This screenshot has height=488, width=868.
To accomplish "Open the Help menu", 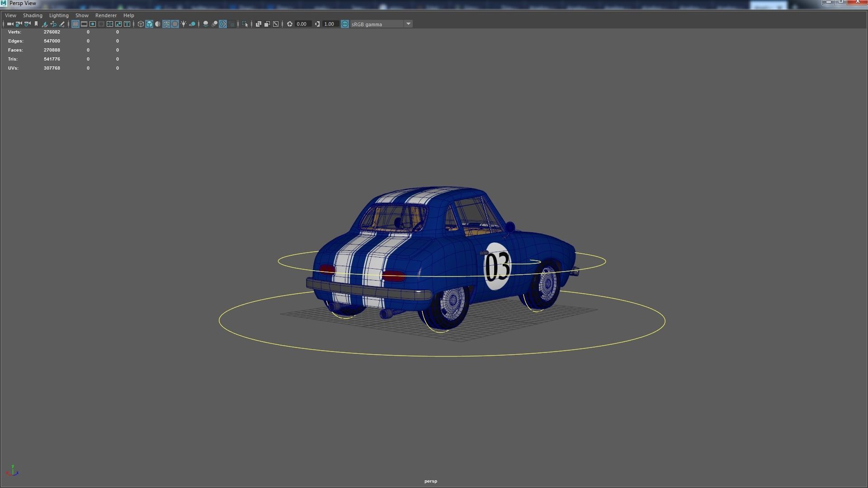I will click(128, 15).
